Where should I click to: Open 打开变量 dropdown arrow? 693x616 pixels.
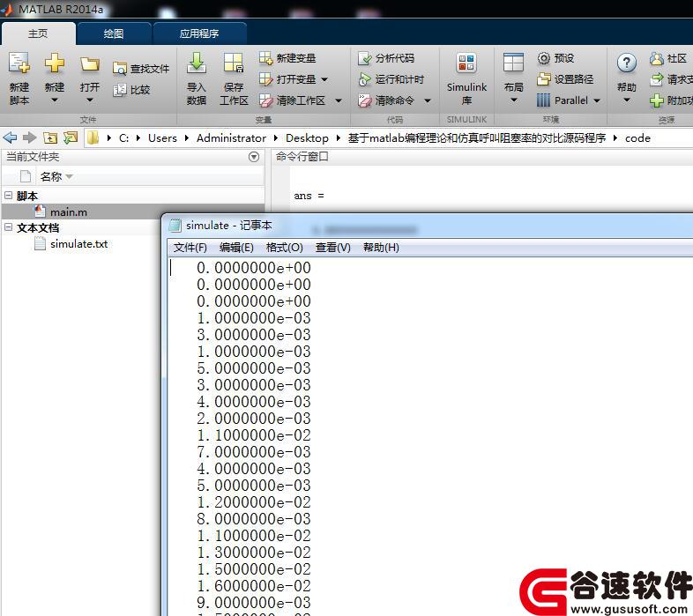[324, 79]
